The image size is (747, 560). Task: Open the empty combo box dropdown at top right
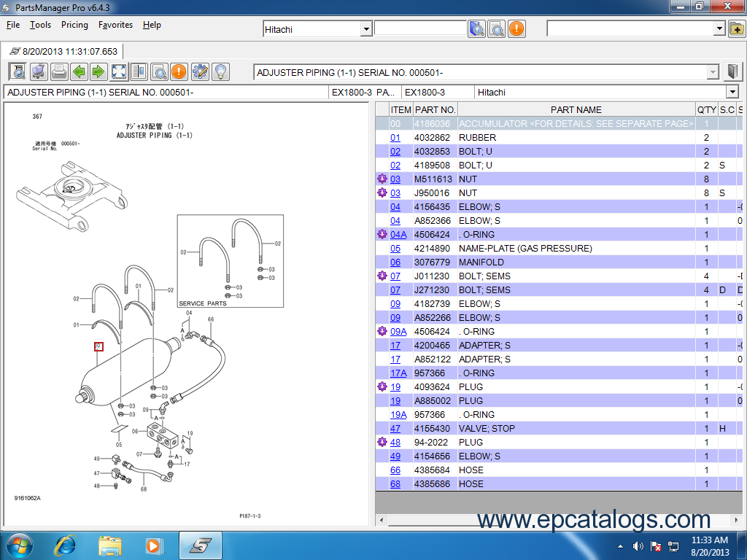719,29
